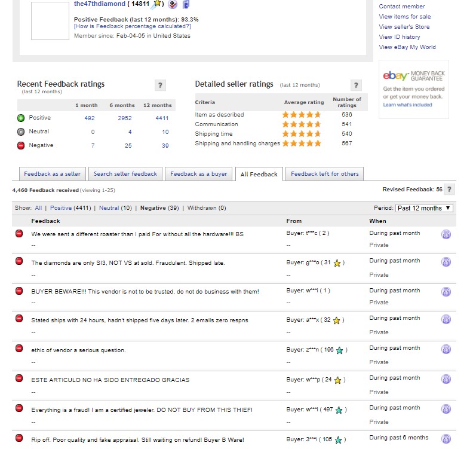Click the purple item icon for ethic of vendor feedback
Viewport: 476px width, 449px height.
pyautogui.click(x=446, y=349)
